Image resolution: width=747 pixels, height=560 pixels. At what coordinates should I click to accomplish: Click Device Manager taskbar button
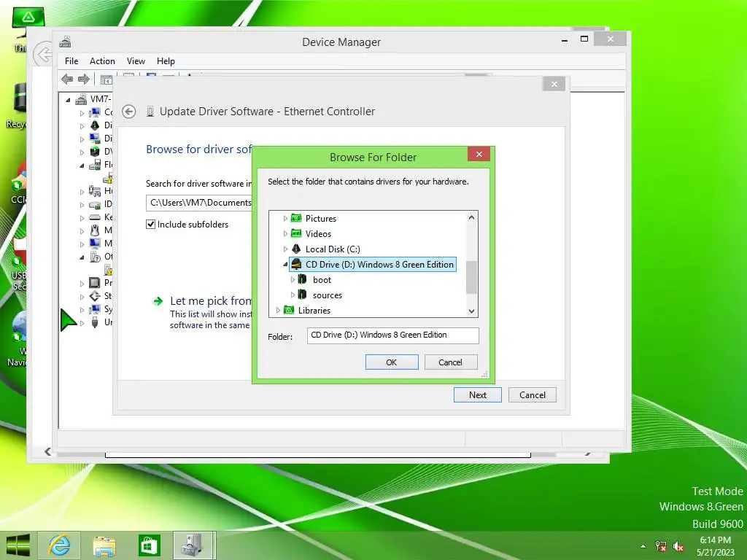point(194,545)
